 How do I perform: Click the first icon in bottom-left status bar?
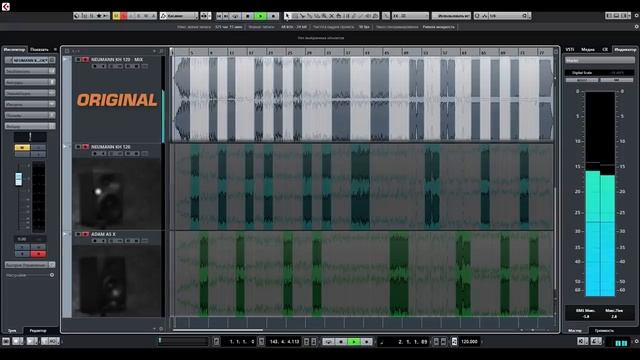click(x=6, y=341)
